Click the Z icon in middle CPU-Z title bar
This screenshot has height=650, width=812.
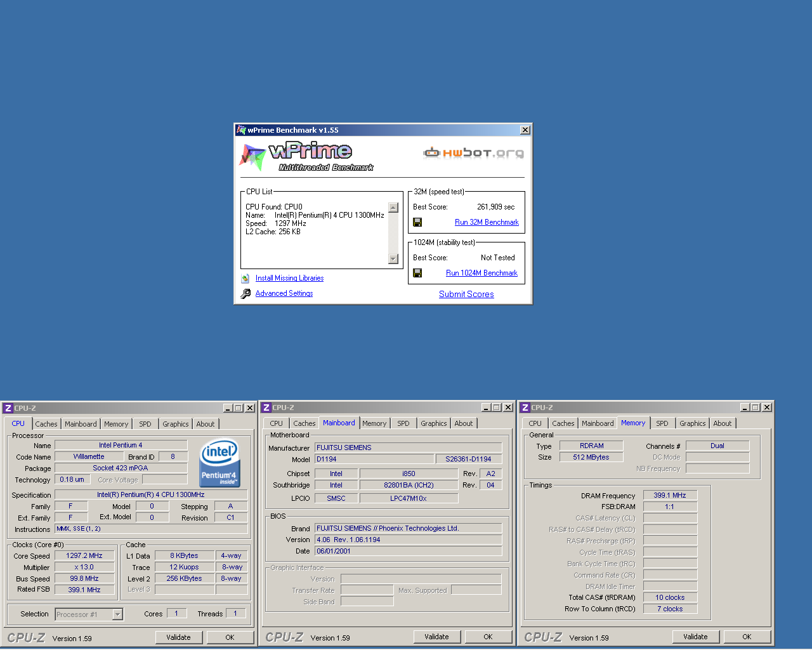266,408
